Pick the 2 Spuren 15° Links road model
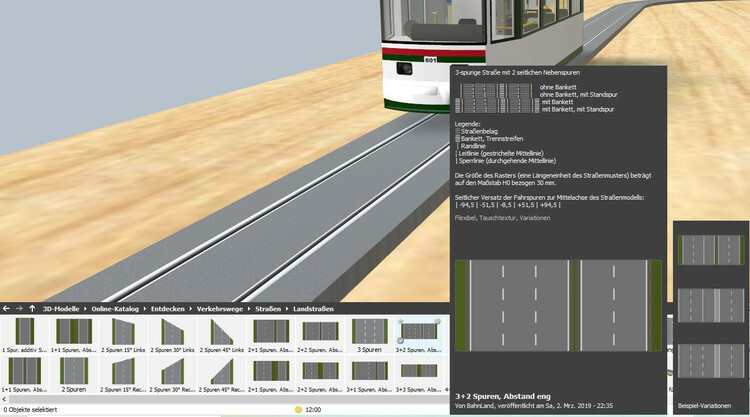The image size is (750, 417). click(x=124, y=333)
